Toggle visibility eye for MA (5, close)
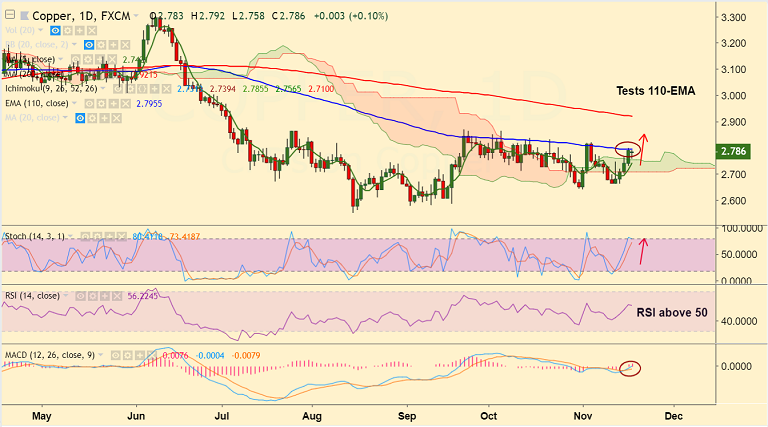768x427 pixels. pos(76,59)
